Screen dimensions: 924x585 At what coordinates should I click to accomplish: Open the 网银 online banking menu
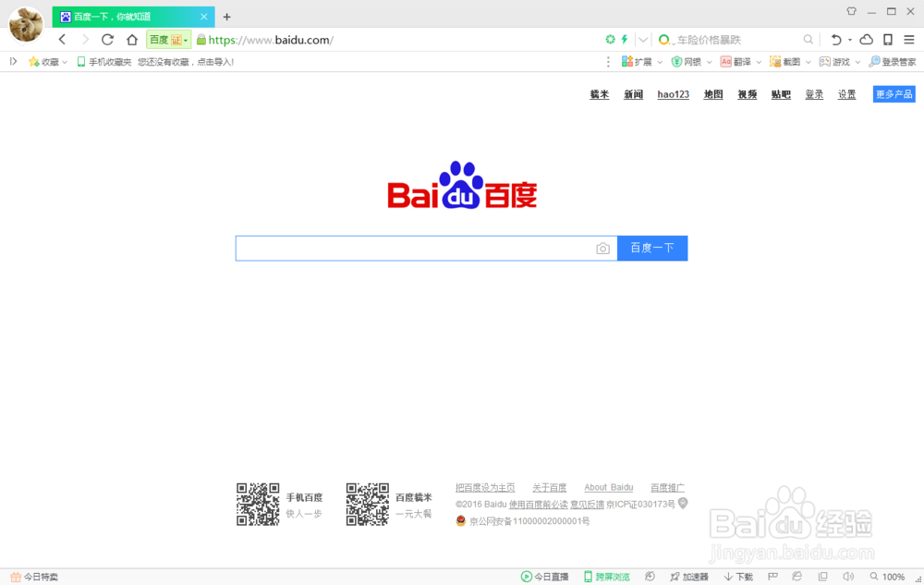692,61
